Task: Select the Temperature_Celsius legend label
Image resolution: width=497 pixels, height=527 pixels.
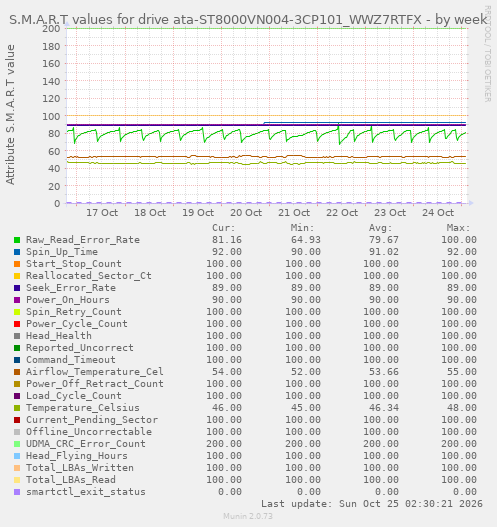Action: click(x=83, y=408)
